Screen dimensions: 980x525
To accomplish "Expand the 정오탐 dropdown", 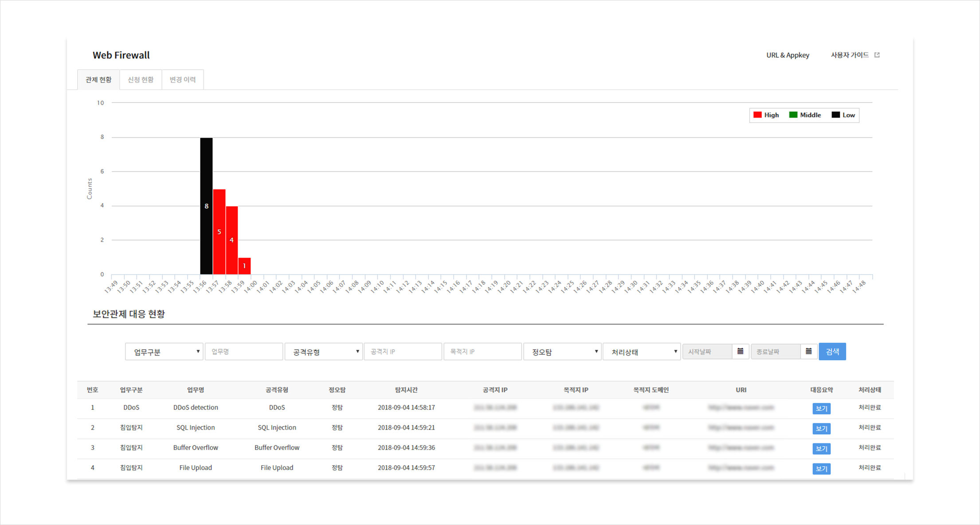I will (x=562, y=351).
